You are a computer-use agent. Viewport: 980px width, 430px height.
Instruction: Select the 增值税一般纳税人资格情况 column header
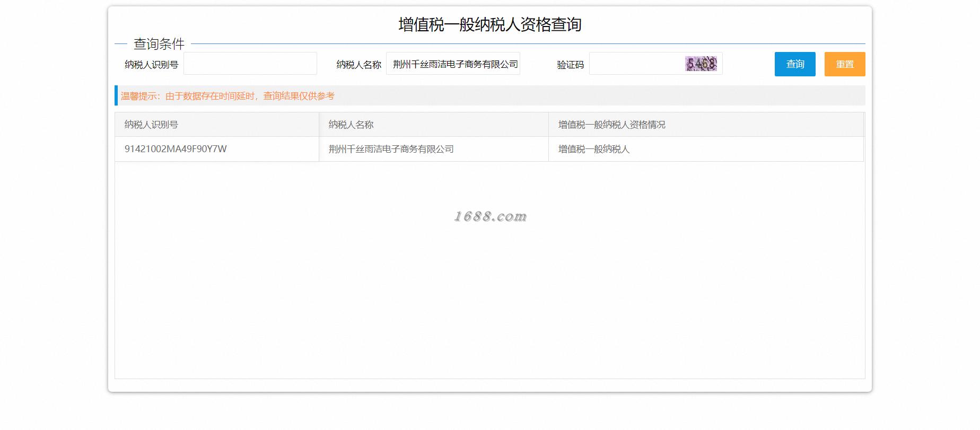coord(706,125)
